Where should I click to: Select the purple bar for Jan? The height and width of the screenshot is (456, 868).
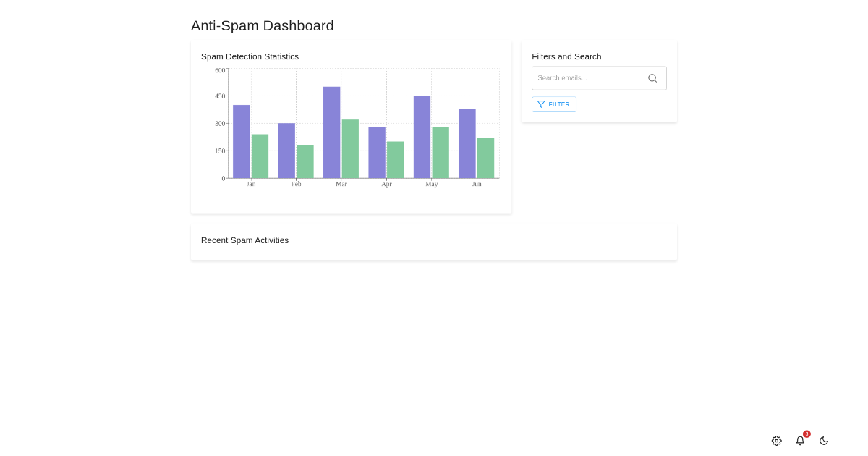(242, 142)
